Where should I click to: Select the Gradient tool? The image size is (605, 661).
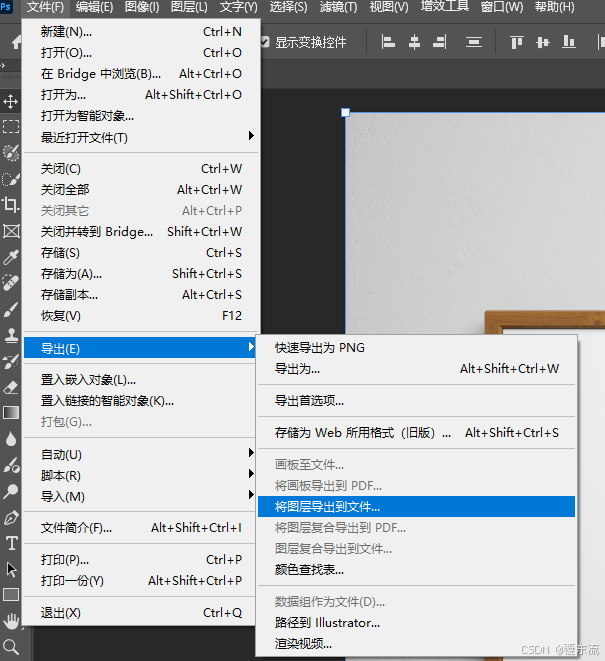[11, 413]
